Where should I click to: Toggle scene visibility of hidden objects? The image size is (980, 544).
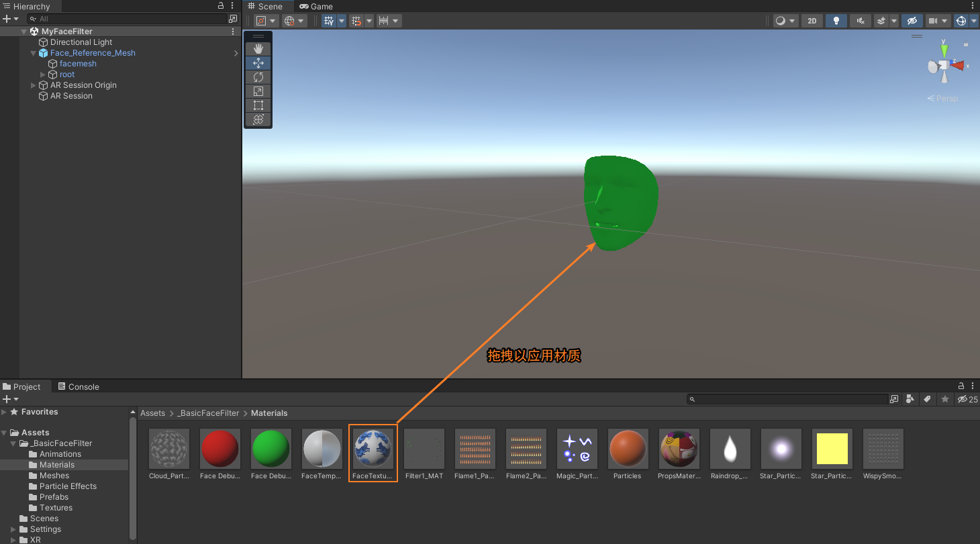[912, 21]
